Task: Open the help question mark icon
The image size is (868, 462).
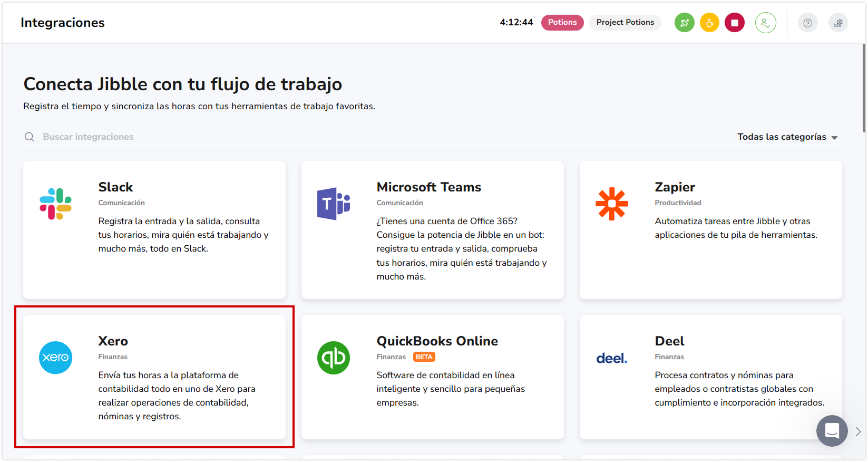Action: pos(807,23)
